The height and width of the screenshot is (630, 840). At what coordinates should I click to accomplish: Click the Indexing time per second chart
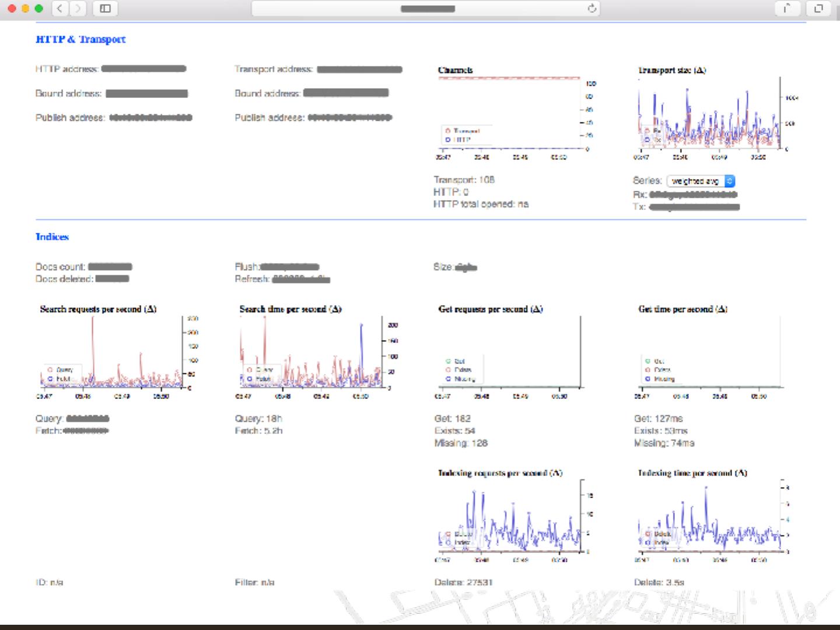click(x=709, y=516)
